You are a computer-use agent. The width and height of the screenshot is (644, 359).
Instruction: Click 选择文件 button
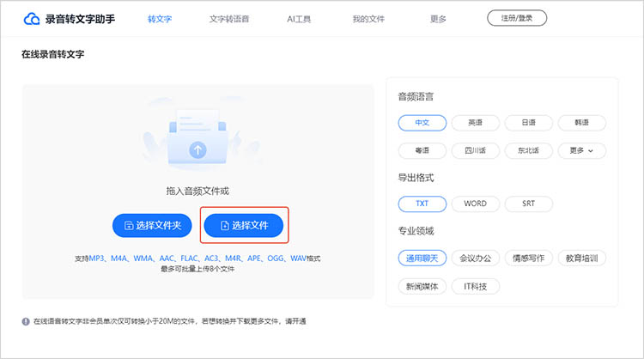[x=244, y=226]
